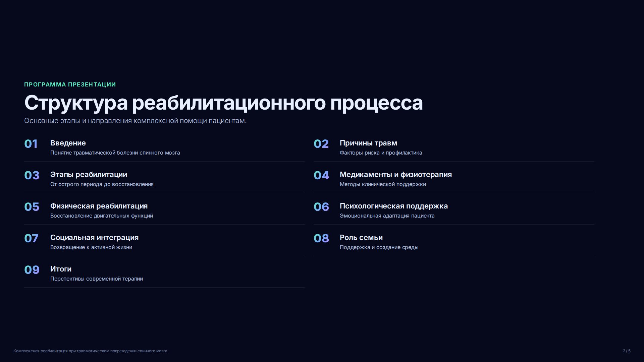Click 'Возвращение к активной жизни'

[x=91, y=247]
